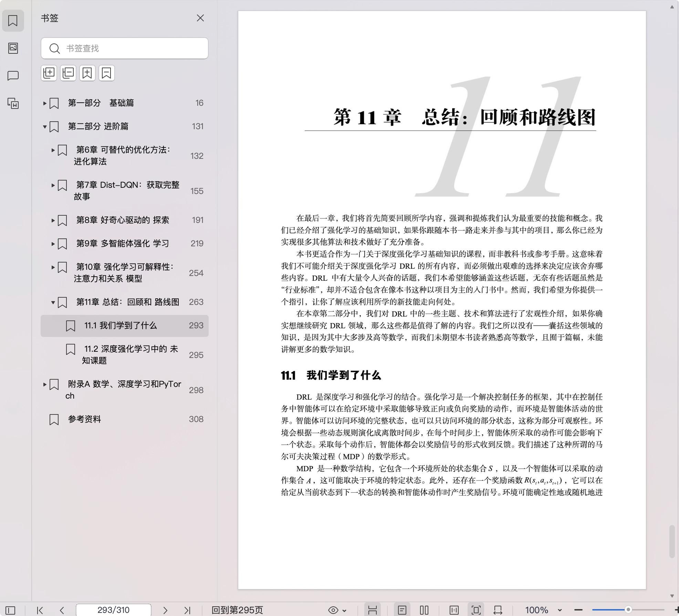Viewport: 679px width, 616px height.
Task: Expand the 第7章 Dist-DQN bookmark
Action: [53, 185]
